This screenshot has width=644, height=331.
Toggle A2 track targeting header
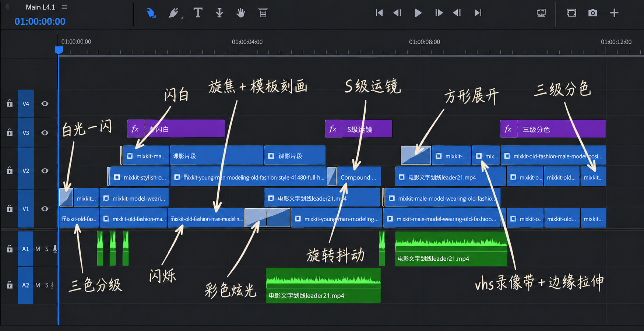coord(26,285)
